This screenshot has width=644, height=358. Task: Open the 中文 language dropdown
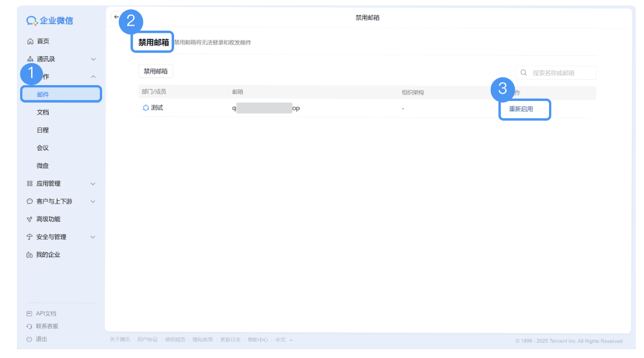(x=284, y=340)
